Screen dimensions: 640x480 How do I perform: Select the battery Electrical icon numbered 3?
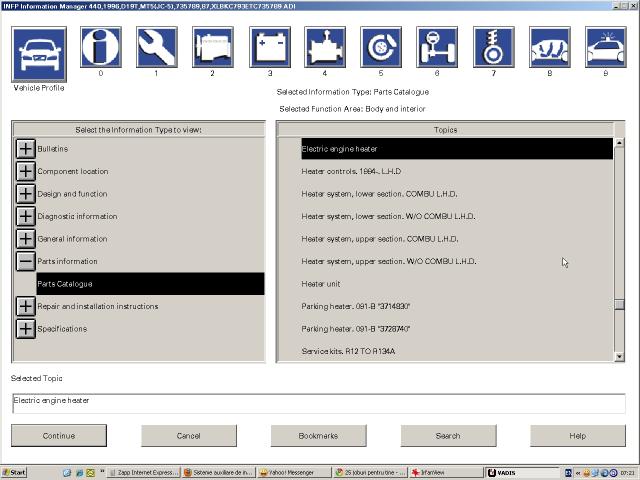click(x=269, y=47)
